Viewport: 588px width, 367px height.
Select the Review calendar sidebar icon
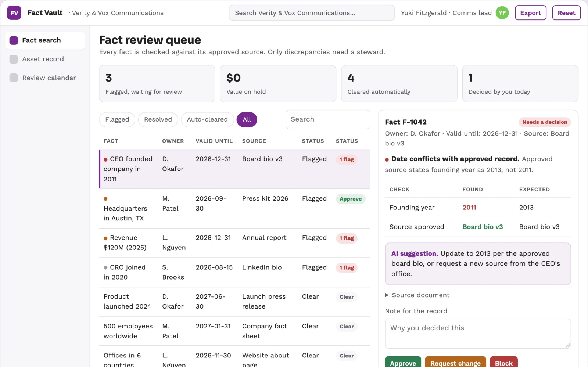point(14,78)
